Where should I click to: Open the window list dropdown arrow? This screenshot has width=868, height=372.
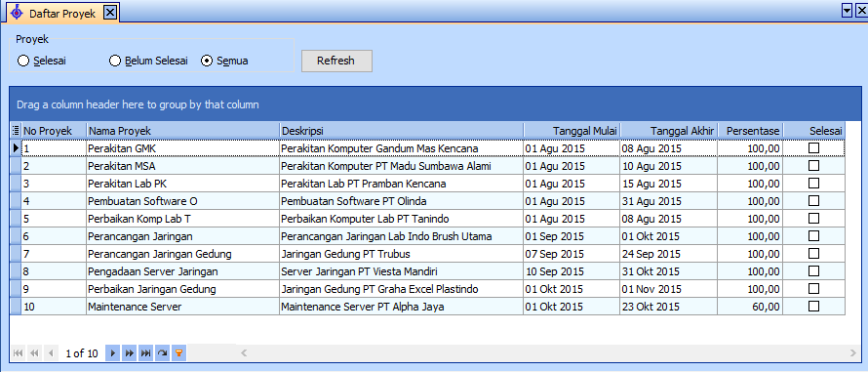848,11
